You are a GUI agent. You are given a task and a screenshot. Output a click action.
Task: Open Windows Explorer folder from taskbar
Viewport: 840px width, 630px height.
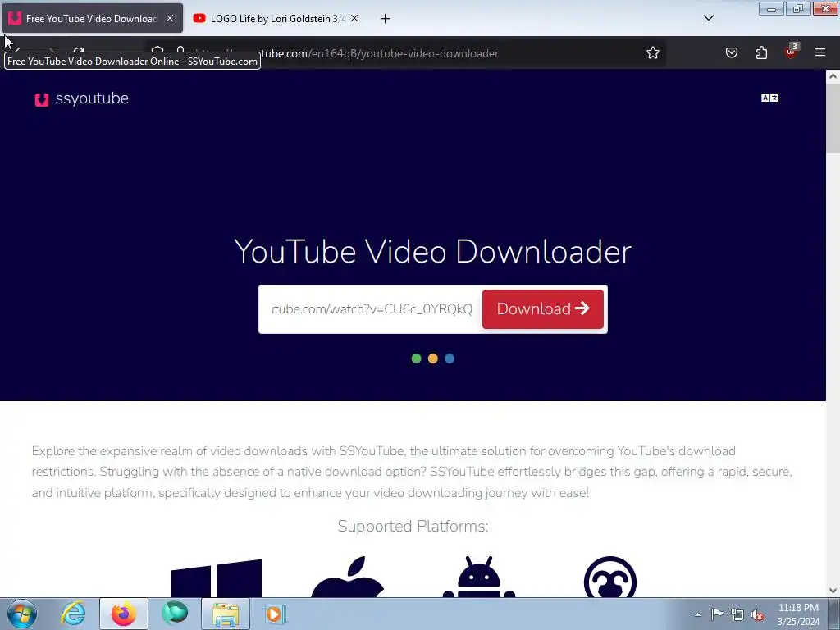(x=226, y=614)
